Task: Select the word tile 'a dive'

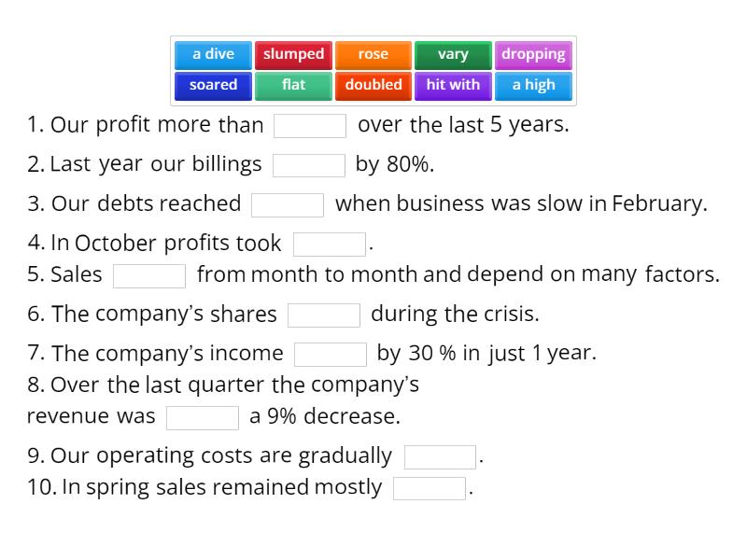Action: click(213, 54)
